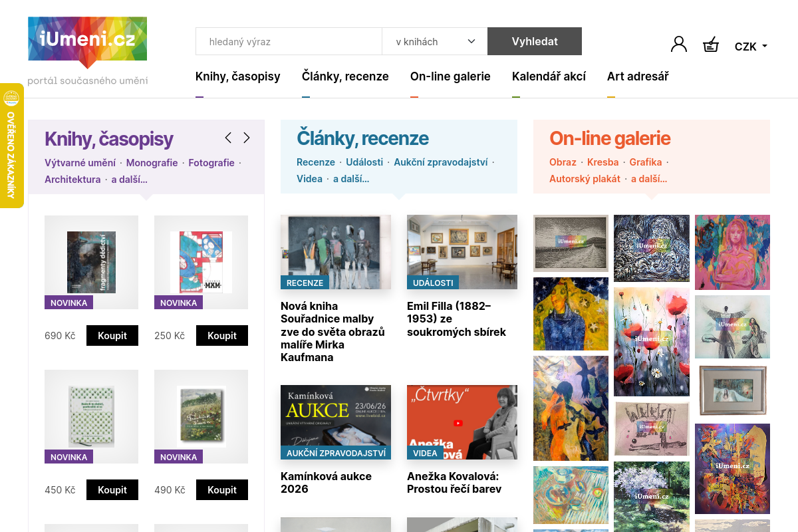
Task: Open the framed picture artwork in gallery
Action: point(732,391)
